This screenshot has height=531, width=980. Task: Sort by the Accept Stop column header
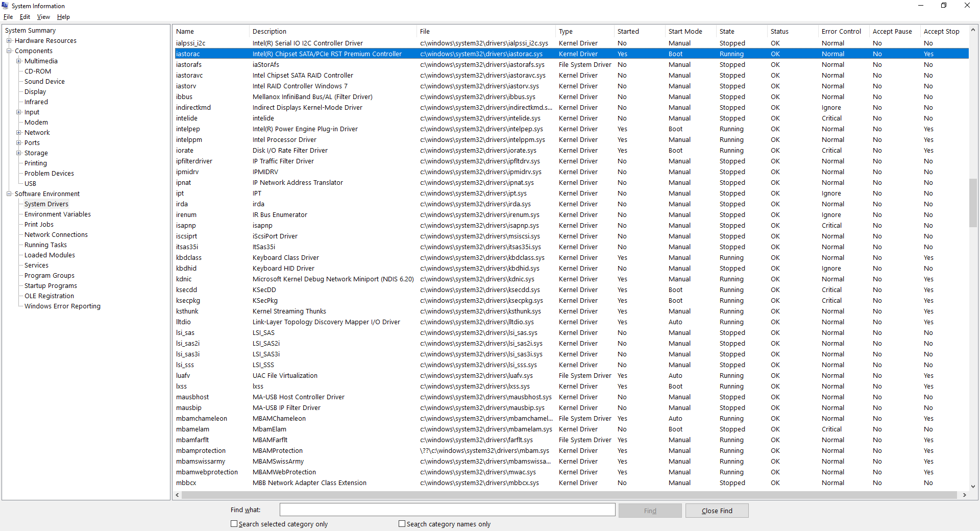944,31
